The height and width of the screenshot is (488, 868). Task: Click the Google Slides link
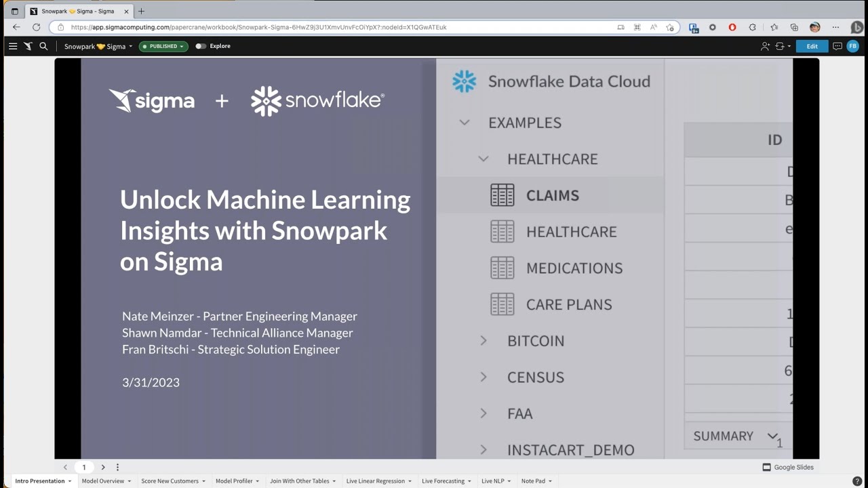coord(788,467)
